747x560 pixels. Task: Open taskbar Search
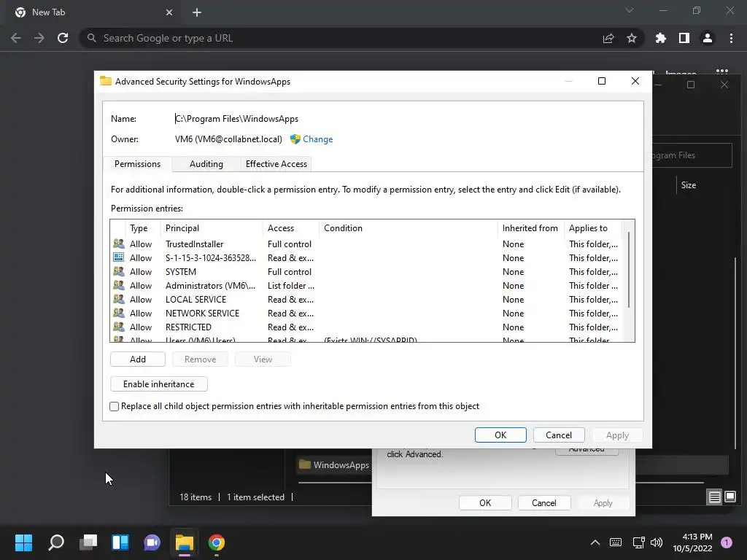click(x=56, y=542)
